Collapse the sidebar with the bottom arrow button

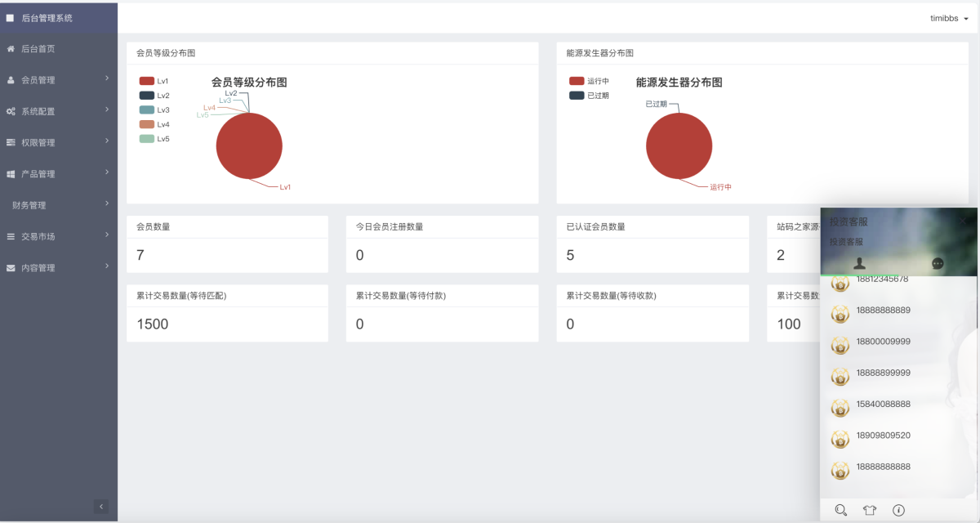pos(101,507)
